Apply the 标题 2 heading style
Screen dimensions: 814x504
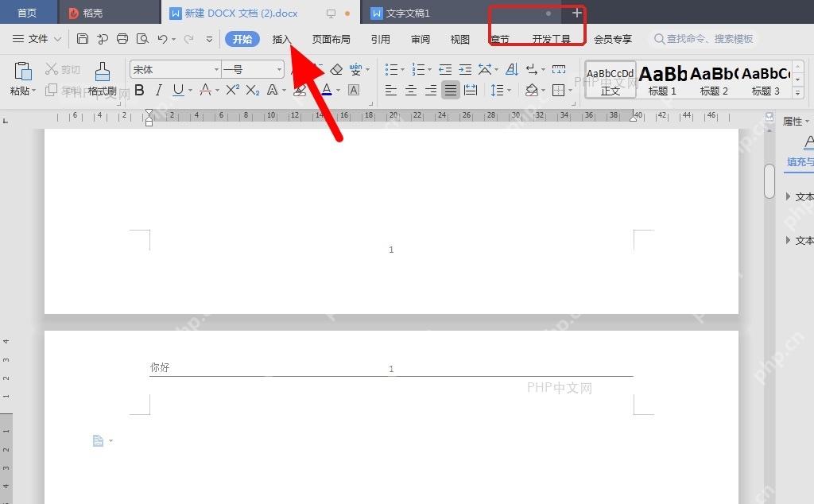tap(714, 80)
